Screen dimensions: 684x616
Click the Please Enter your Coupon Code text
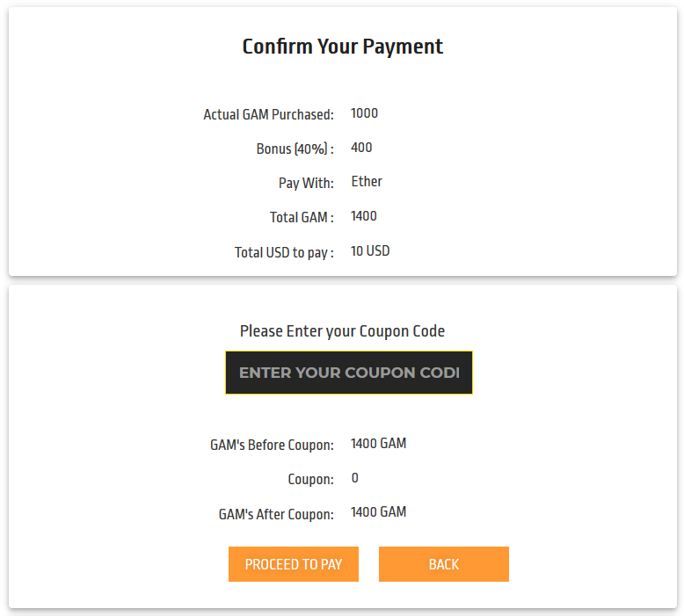point(342,331)
